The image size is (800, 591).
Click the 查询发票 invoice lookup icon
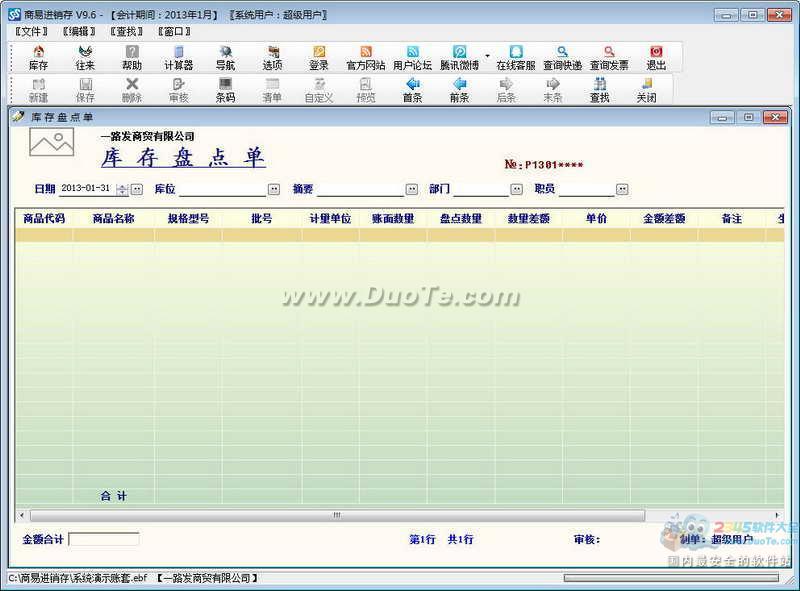[x=608, y=57]
